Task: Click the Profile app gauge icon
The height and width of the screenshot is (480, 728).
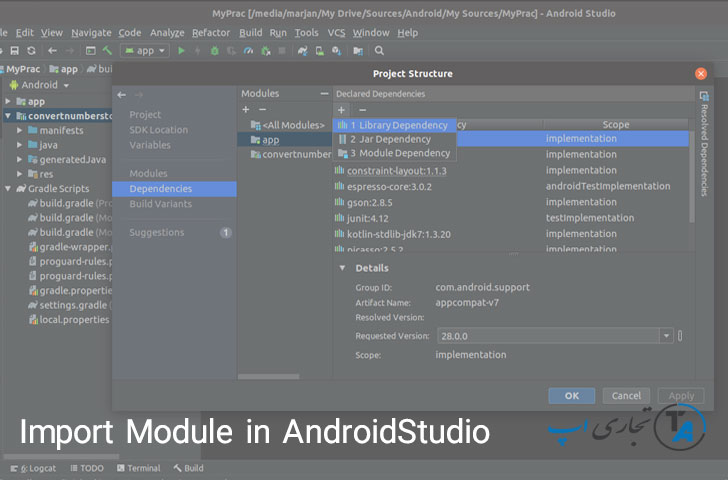Action: pos(248,51)
